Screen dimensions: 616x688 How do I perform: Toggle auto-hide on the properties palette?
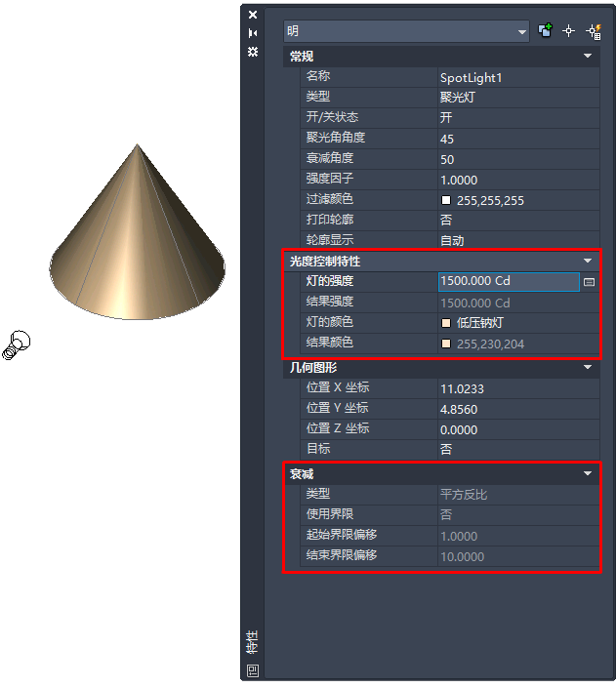click(253, 33)
